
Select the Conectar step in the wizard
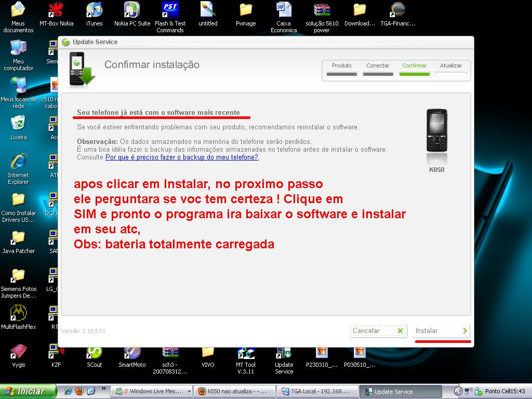(x=378, y=69)
